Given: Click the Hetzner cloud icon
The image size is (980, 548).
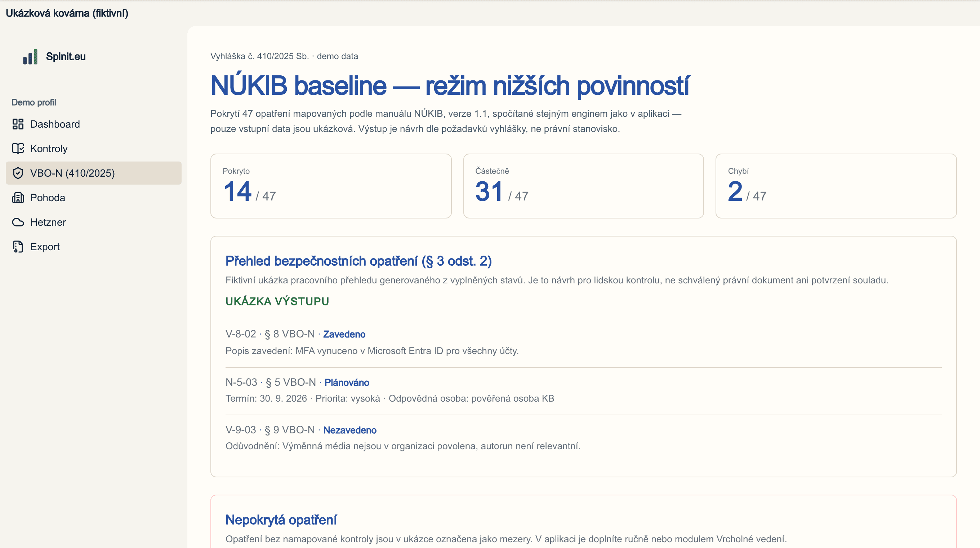Looking at the screenshot, I should pyautogui.click(x=18, y=222).
